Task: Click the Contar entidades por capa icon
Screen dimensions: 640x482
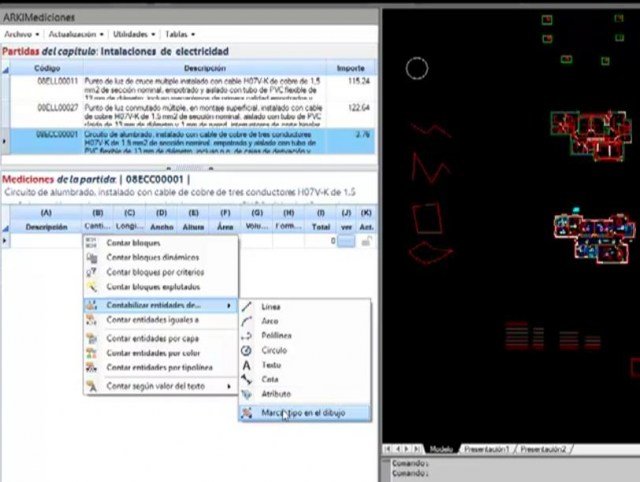Action: (91, 338)
